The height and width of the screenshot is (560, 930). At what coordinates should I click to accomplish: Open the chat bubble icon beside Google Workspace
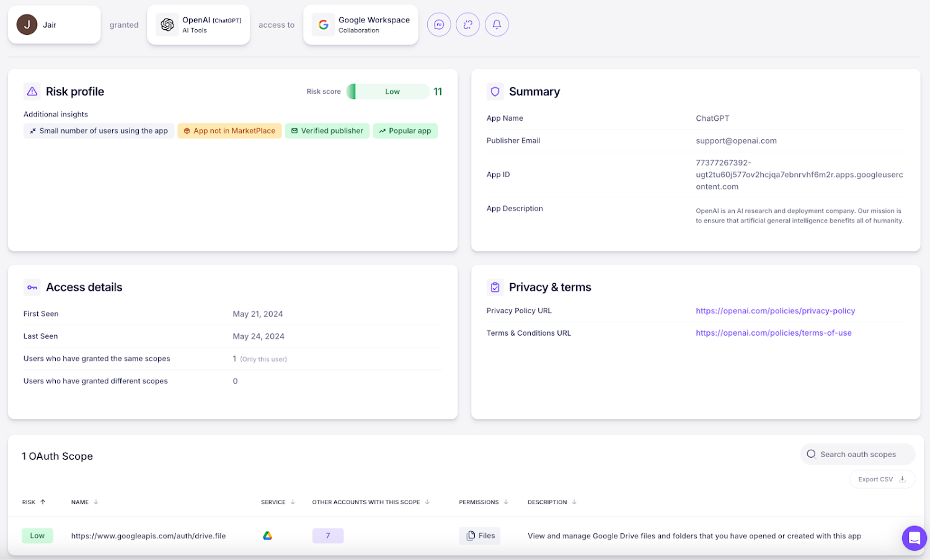click(439, 25)
